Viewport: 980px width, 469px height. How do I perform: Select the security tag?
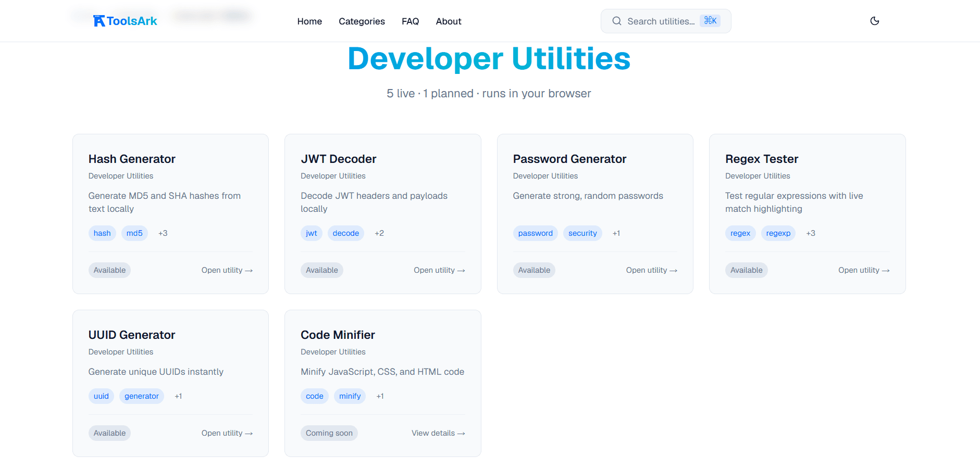pos(582,233)
